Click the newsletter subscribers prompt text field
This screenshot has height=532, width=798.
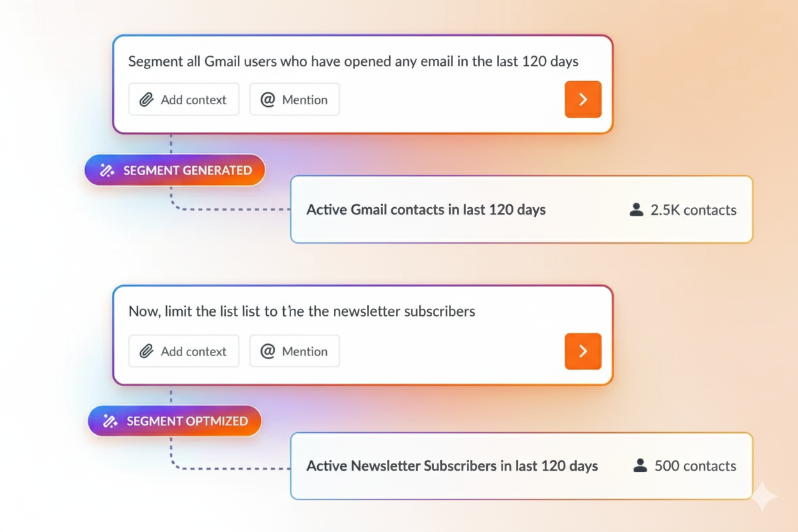click(x=301, y=311)
